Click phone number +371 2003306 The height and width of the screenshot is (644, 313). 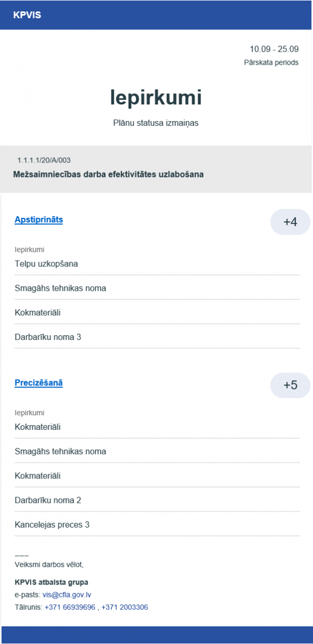pos(125,607)
